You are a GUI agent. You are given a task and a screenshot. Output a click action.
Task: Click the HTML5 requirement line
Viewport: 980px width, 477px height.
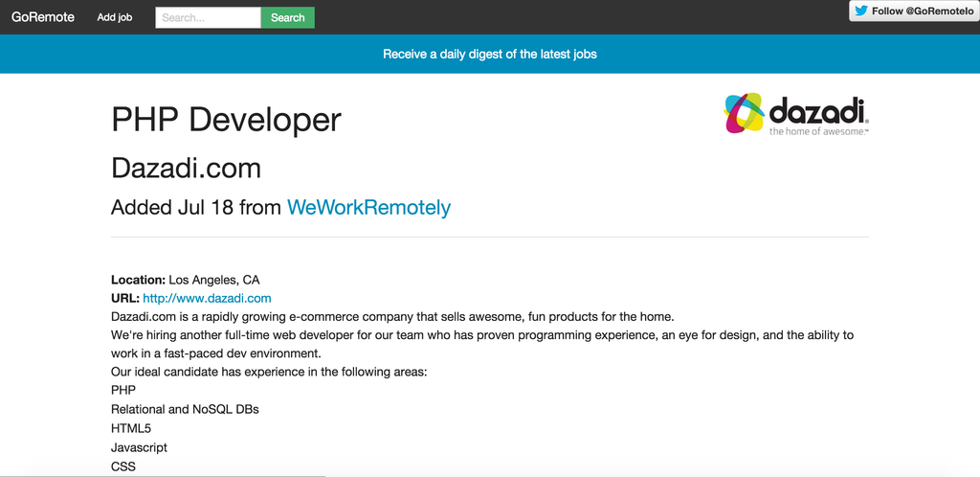[131, 428]
